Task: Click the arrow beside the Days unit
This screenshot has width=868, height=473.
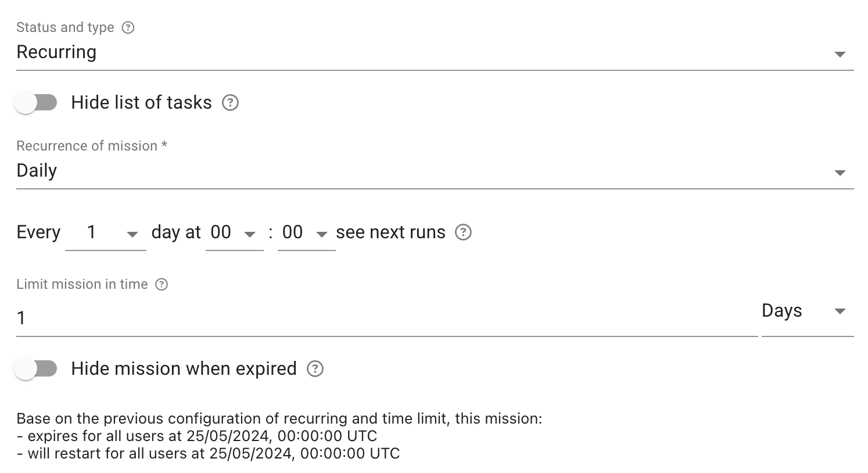Action: 840,311
